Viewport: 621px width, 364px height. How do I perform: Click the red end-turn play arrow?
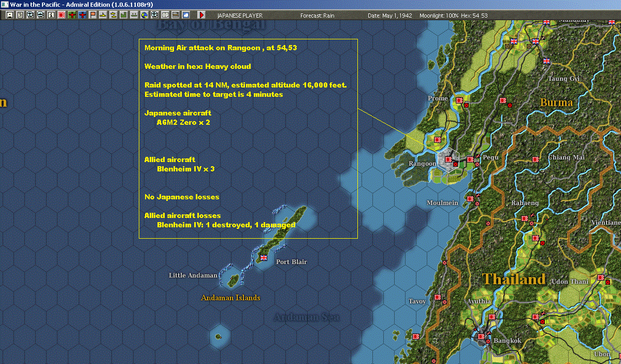(x=201, y=15)
